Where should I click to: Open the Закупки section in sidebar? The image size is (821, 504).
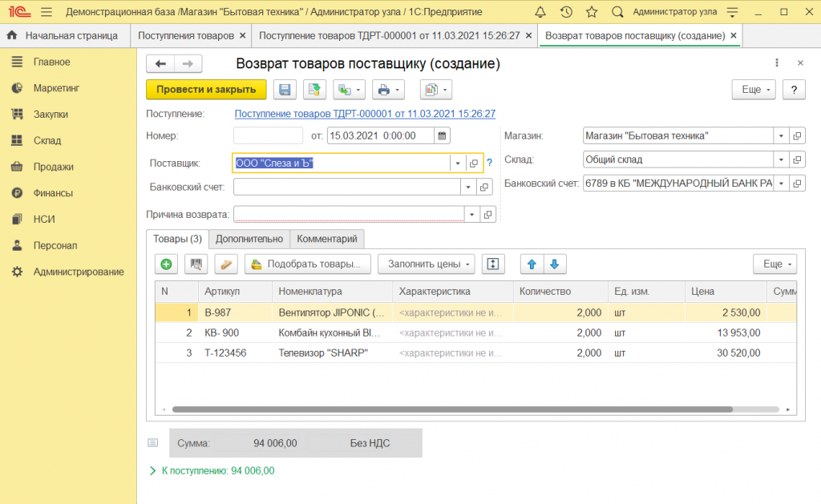point(50,115)
